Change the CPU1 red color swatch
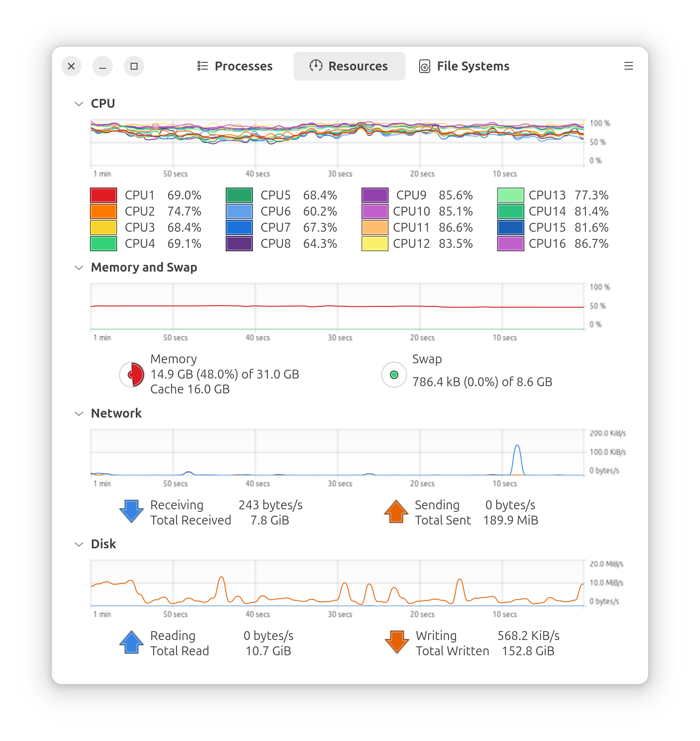Image resolution: width=700 pixels, height=741 pixels. pos(104,195)
